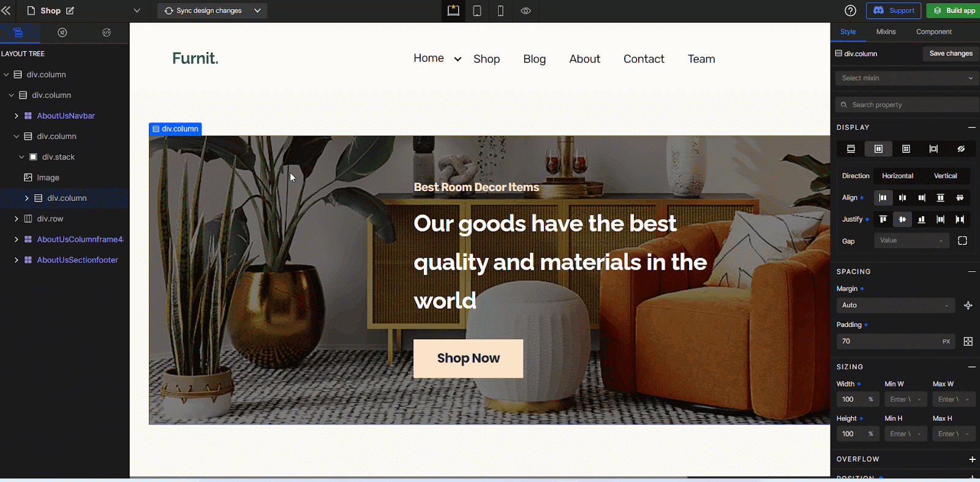Click the Save changes button
Image resolution: width=980 pixels, height=482 pixels.
(x=951, y=53)
